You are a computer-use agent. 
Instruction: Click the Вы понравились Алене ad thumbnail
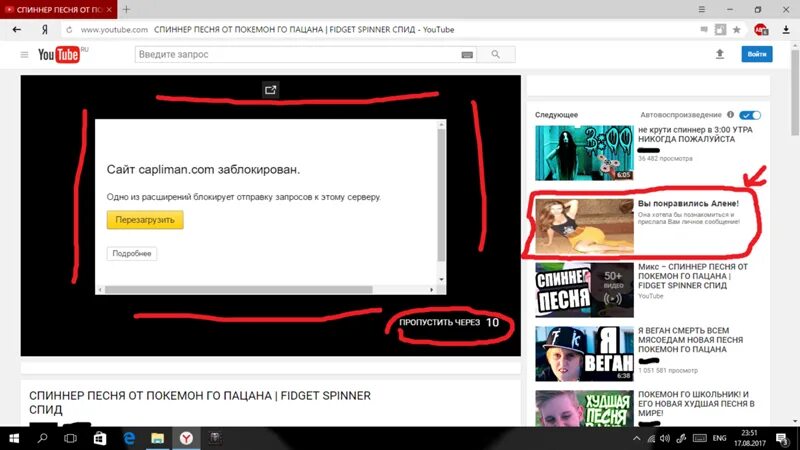[x=584, y=227]
